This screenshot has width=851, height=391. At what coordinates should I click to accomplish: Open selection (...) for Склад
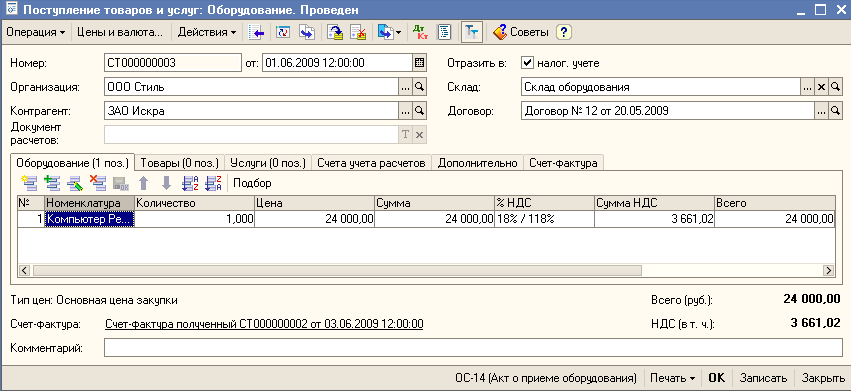pos(807,87)
